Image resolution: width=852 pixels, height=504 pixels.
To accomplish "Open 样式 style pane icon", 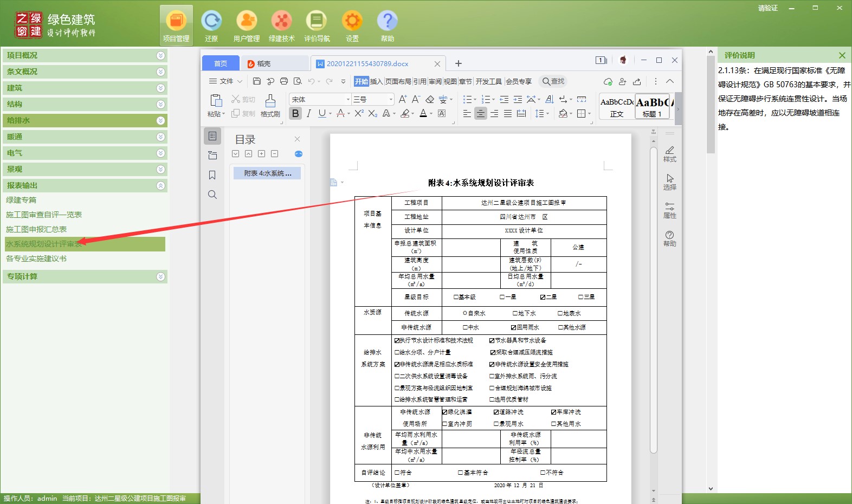I will tap(670, 154).
